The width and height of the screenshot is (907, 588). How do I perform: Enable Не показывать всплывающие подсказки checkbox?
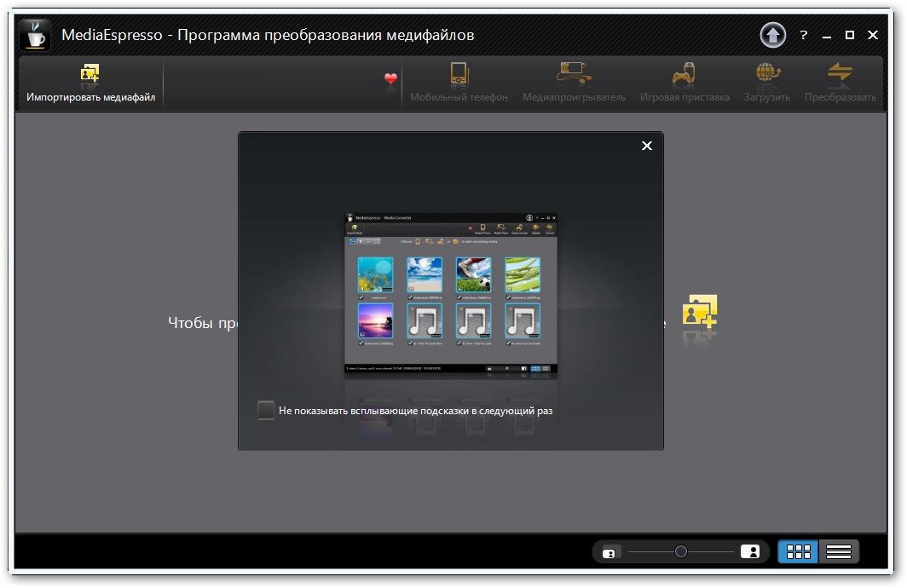click(265, 411)
